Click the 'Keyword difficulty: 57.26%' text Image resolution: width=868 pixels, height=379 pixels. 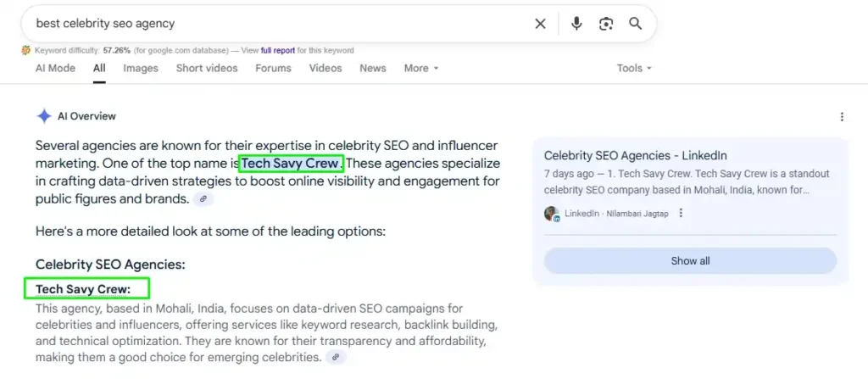pos(82,50)
